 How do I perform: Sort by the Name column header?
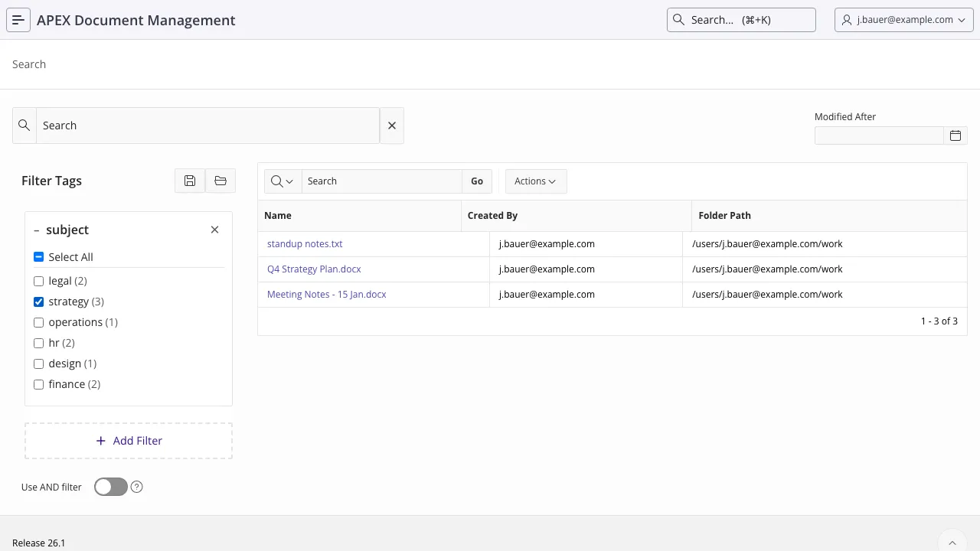[278, 216]
